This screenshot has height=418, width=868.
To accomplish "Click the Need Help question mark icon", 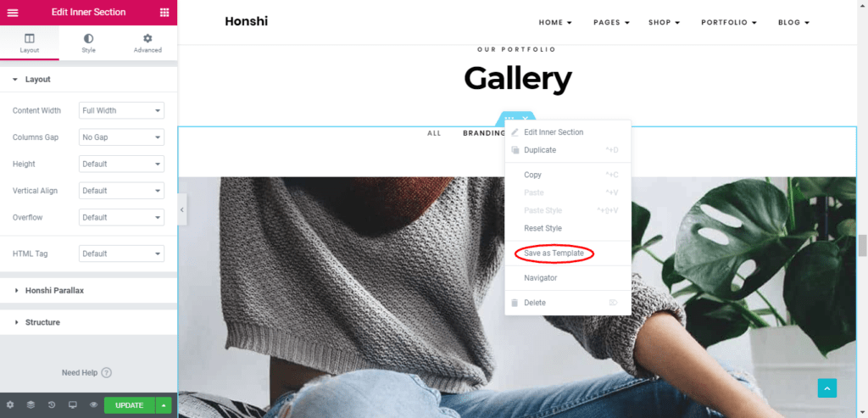I will tap(107, 372).
